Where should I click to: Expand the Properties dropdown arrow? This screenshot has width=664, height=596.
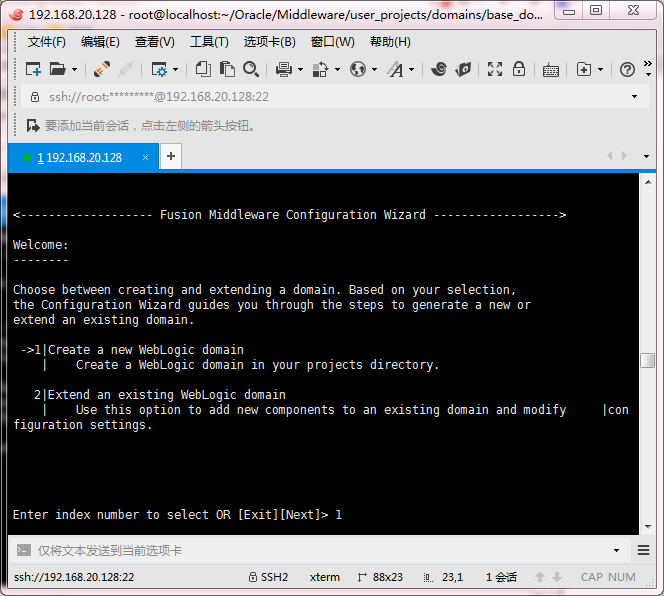[x=175, y=69]
